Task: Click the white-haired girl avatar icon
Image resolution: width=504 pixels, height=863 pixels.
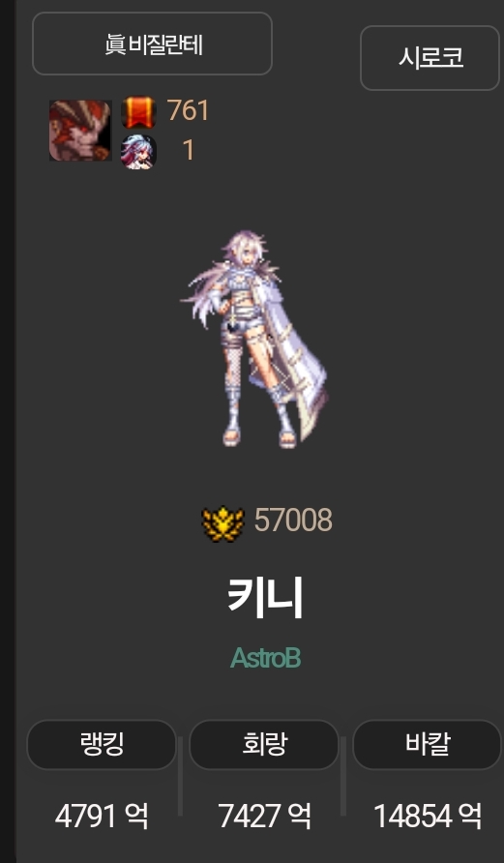Action: coord(138,152)
